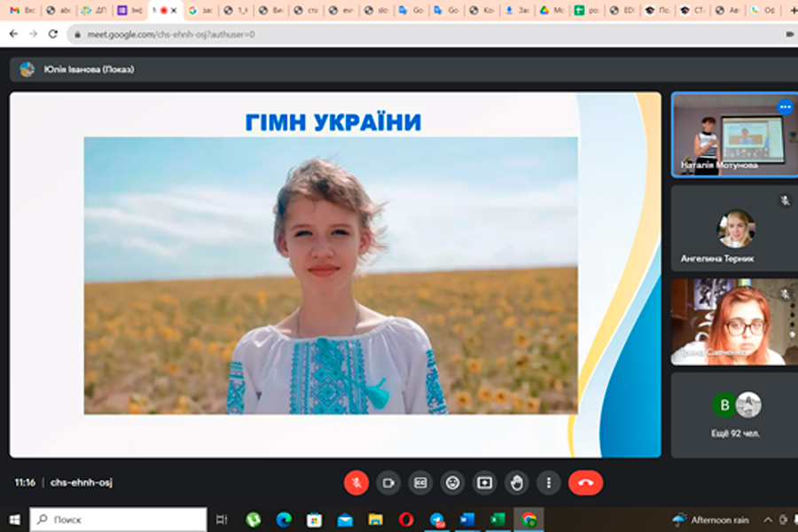Click the meeting code chs-ehnh-osj
This screenshot has height=532, width=798.
[x=82, y=482]
